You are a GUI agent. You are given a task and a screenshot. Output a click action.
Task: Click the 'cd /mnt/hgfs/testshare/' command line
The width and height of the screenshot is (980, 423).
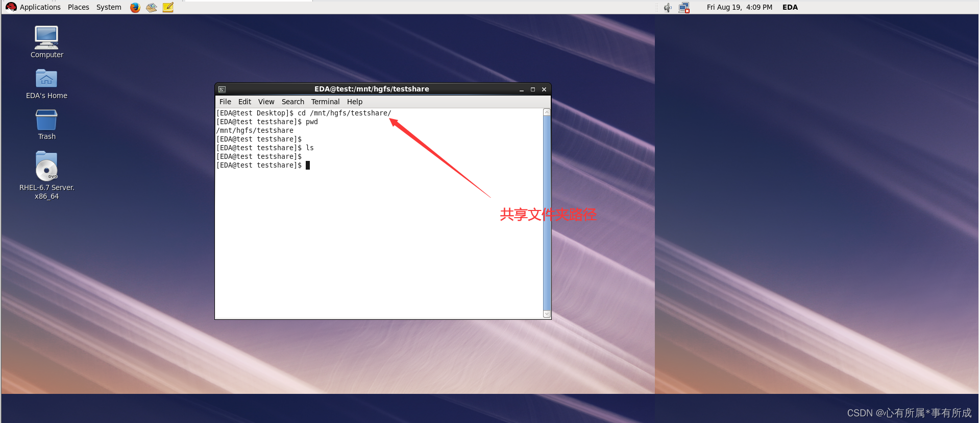point(304,113)
